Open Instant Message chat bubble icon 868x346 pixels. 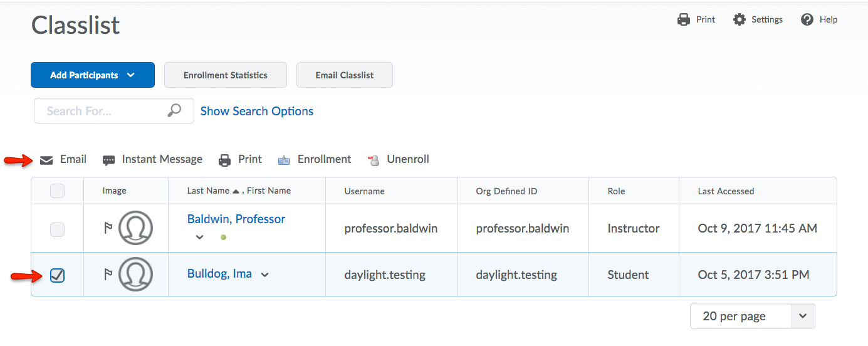coord(108,160)
